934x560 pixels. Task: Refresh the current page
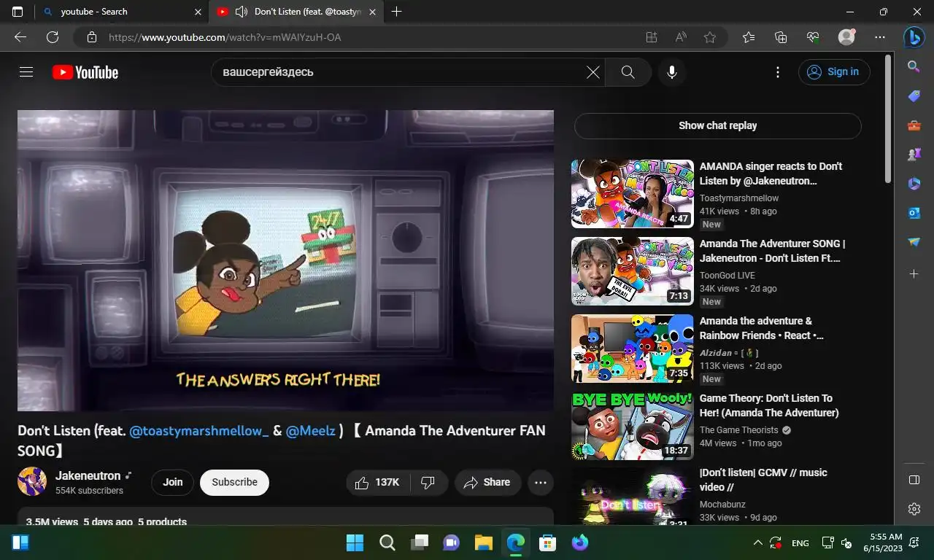[x=53, y=37]
